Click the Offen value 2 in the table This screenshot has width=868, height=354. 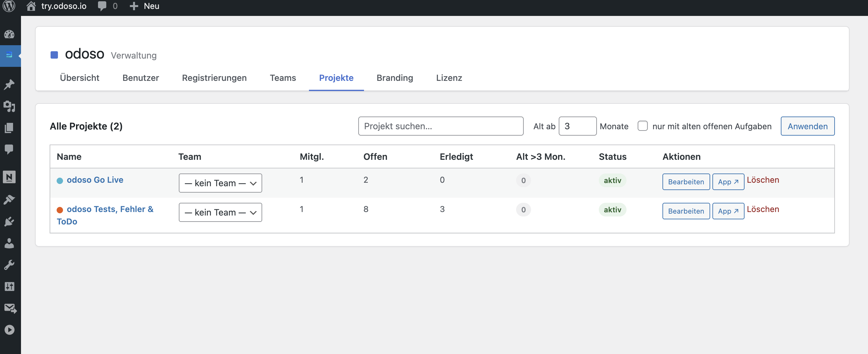[366, 180]
